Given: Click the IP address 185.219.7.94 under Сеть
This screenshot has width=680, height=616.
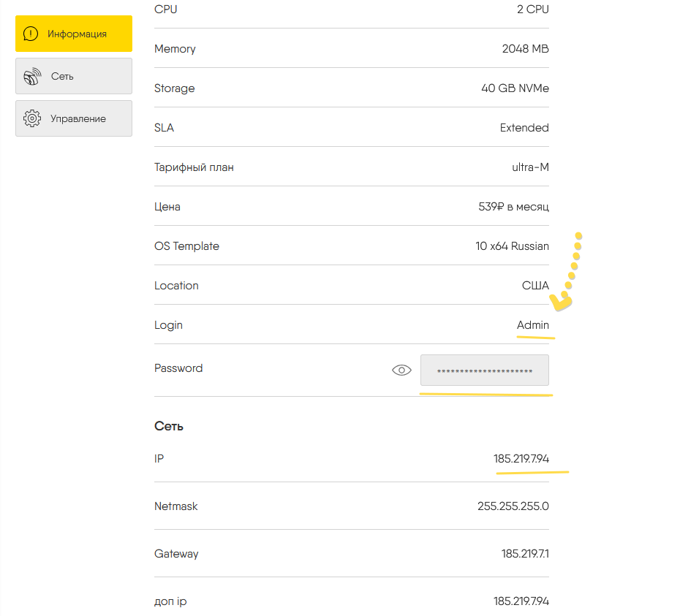Looking at the screenshot, I should coord(521,459).
